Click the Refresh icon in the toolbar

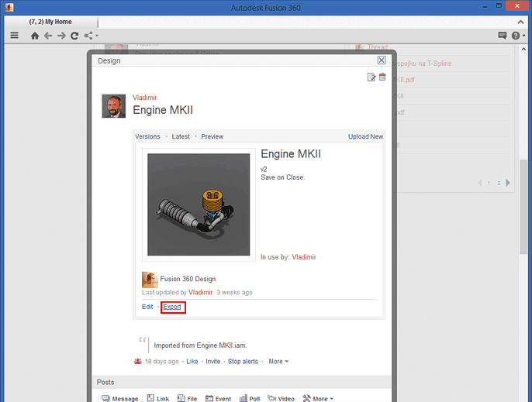click(x=74, y=36)
